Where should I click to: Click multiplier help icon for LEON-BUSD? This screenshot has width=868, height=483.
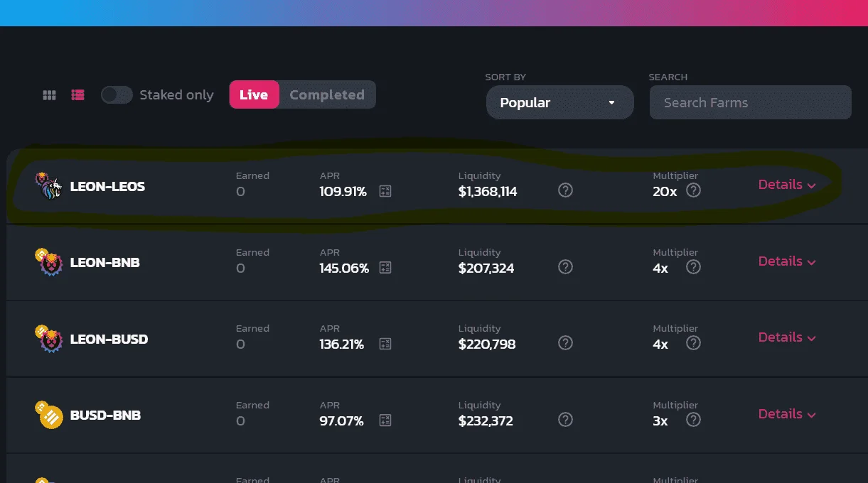pos(693,342)
